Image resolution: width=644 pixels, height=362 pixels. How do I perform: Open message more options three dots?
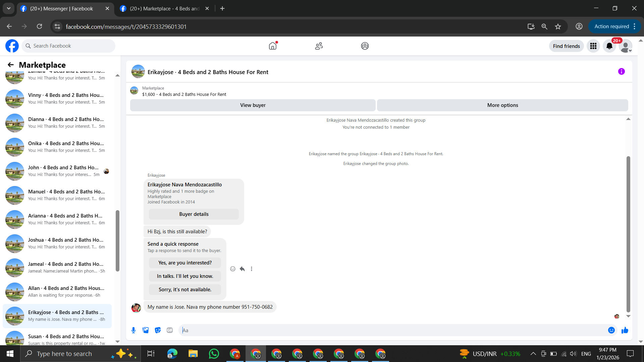click(x=252, y=269)
